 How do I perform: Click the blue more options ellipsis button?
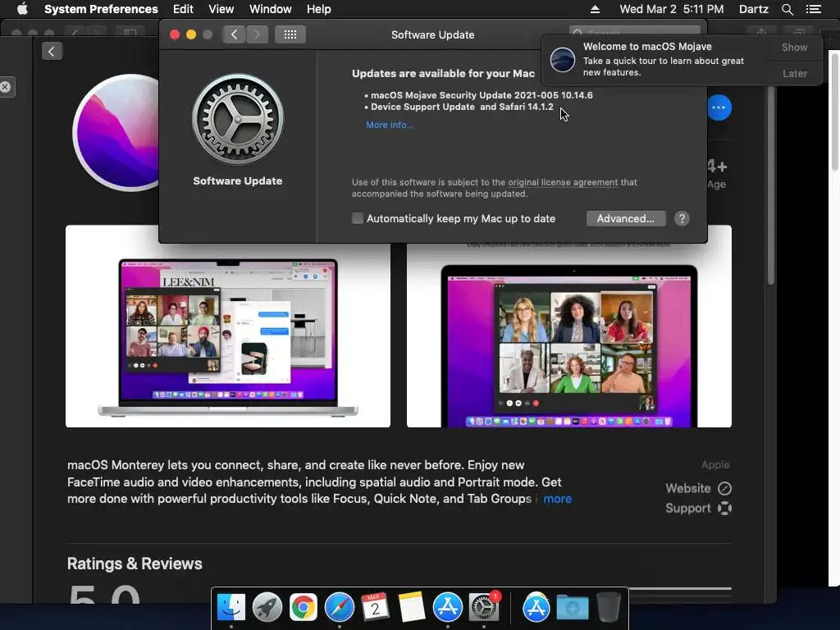tap(719, 107)
